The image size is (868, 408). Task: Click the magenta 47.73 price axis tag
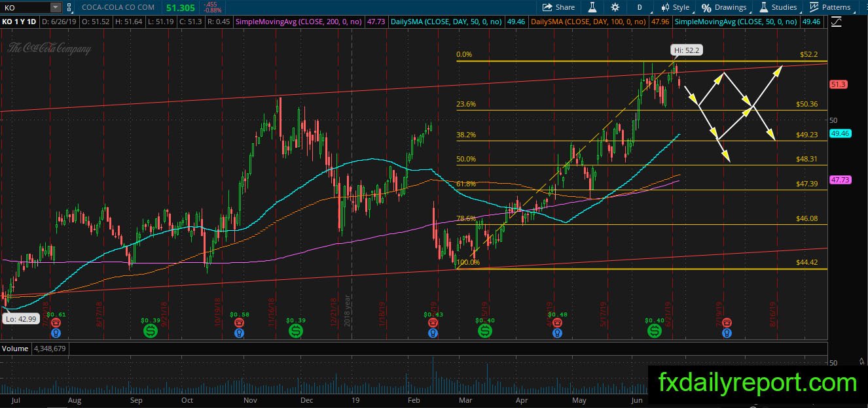(839, 179)
